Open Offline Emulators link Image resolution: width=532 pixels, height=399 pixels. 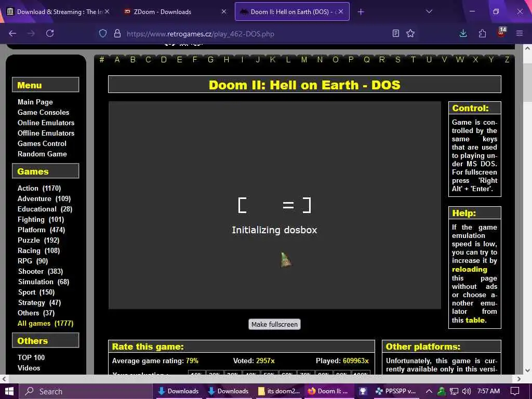click(x=46, y=133)
